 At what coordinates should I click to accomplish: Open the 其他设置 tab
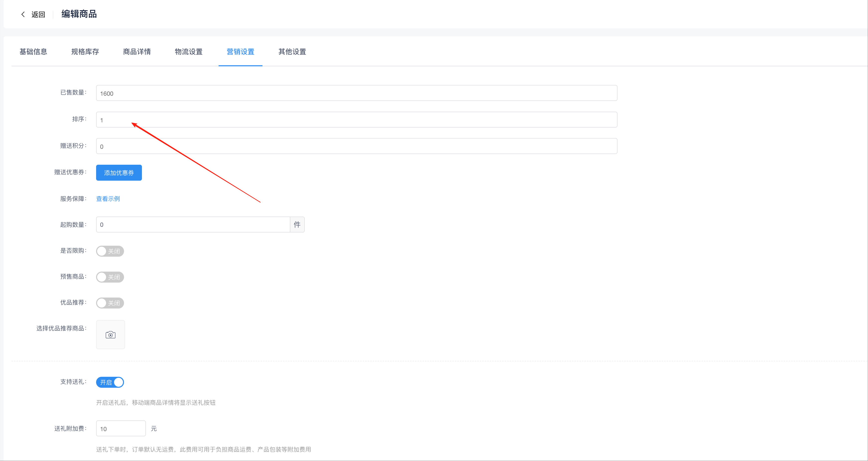(x=292, y=52)
